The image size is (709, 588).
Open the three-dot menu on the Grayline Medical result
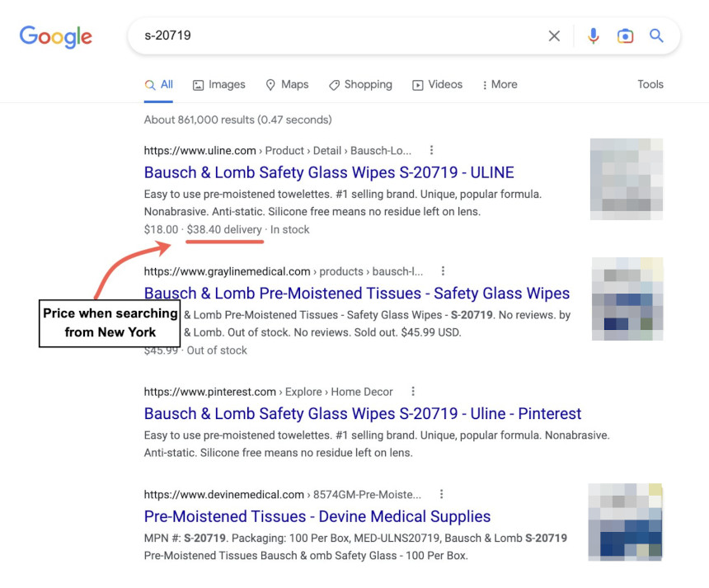tap(444, 270)
